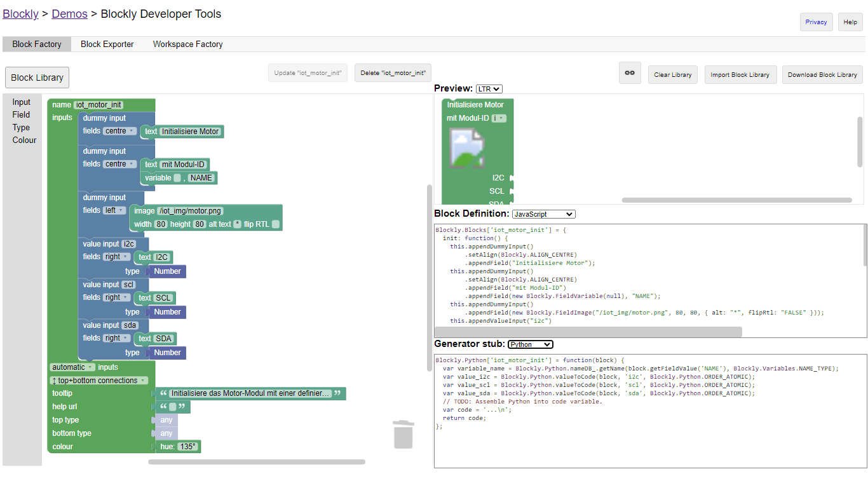Click Update "iot_motor_init" button
The image size is (868, 488).
(x=308, y=73)
